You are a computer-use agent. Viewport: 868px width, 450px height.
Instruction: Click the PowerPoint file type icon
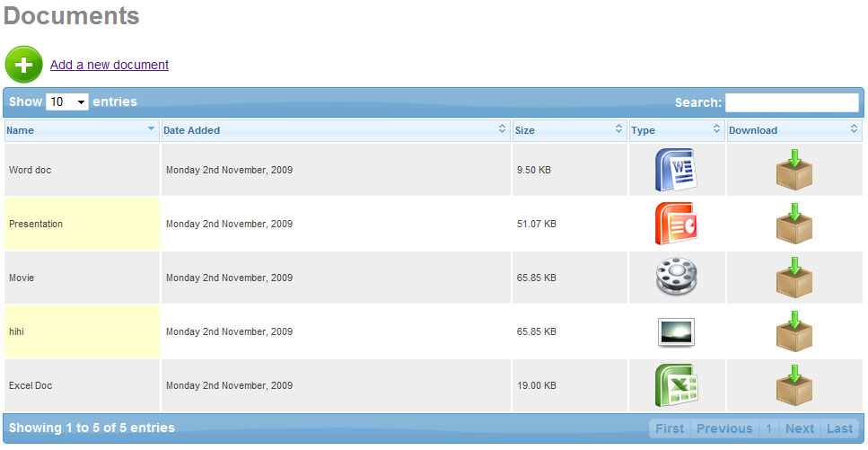[676, 224]
